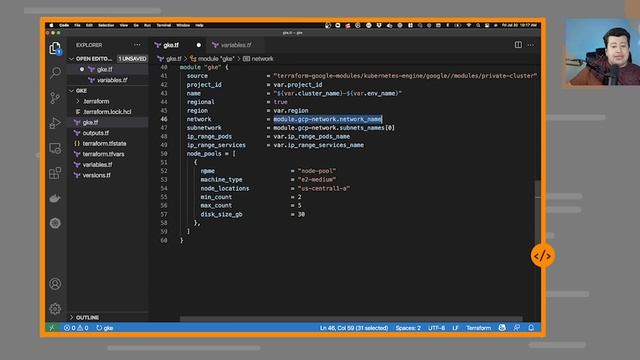Click the 1 Unsaved badge

tap(132, 59)
